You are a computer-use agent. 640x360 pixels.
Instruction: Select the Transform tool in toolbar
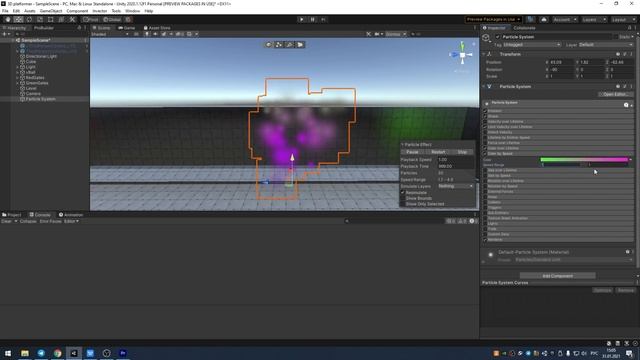coord(61,19)
